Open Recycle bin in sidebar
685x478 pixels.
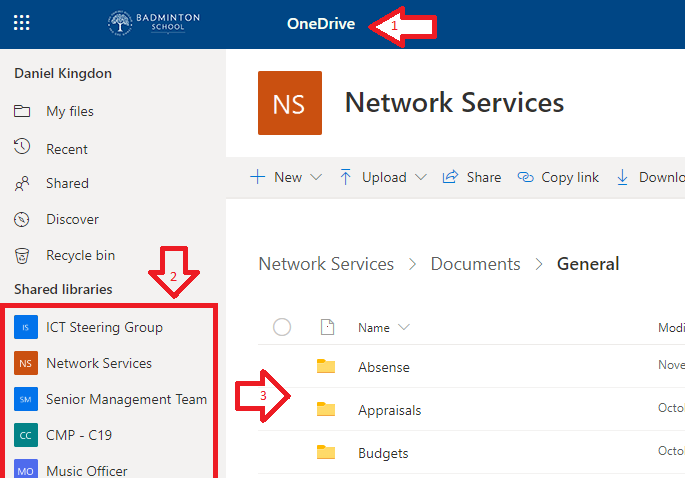tap(80, 255)
